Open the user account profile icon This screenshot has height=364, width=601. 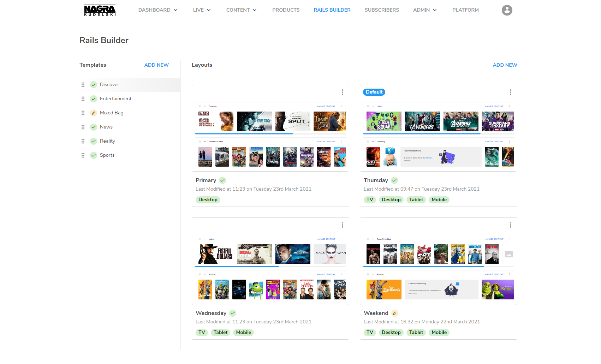[507, 10]
